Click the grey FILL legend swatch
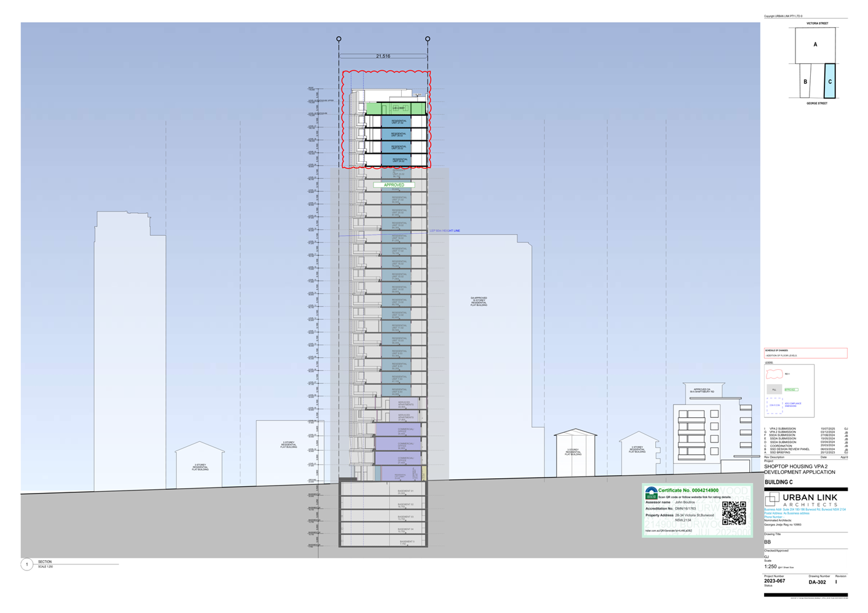The width and height of the screenshot is (868, 613). click(774, 390)
